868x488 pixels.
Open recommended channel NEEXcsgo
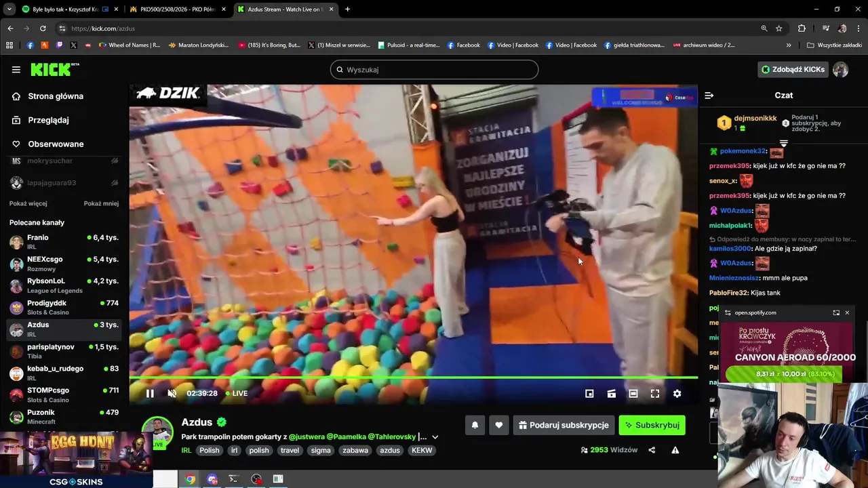[64, 264]
